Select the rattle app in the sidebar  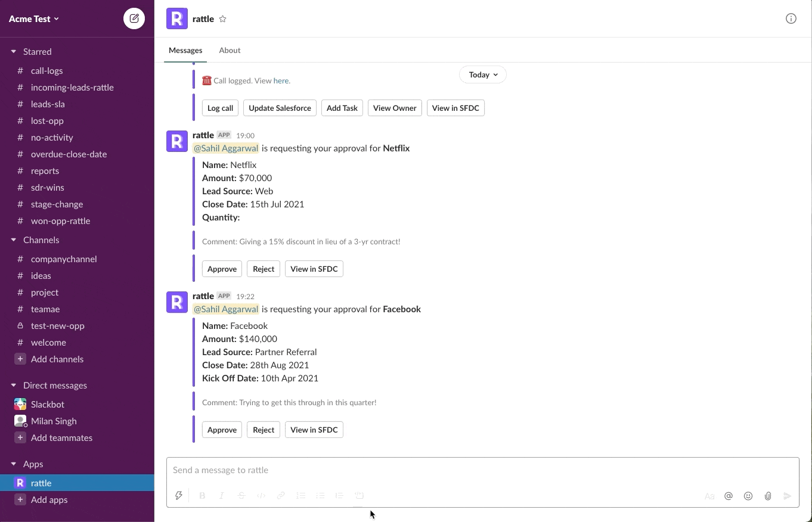77,483
